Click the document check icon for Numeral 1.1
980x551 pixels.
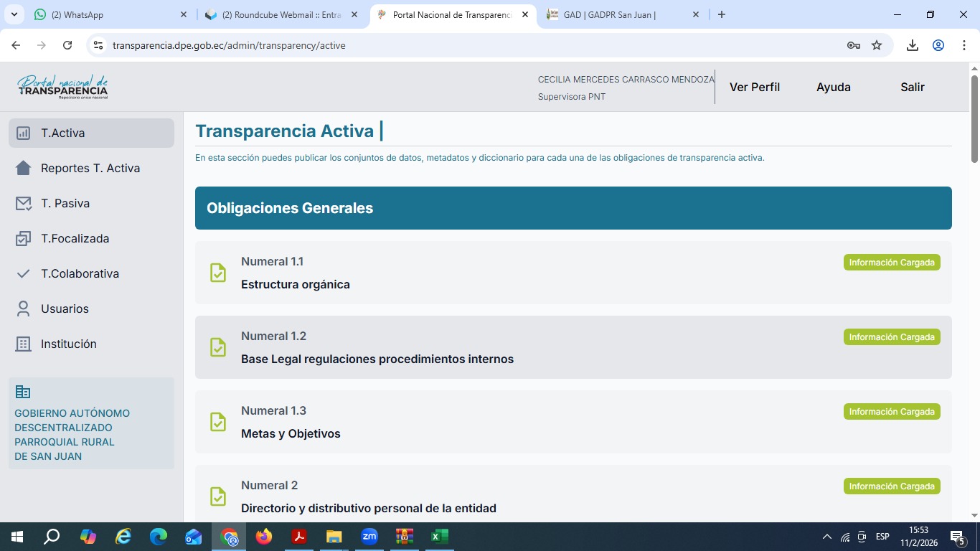(x=218, y=273)
